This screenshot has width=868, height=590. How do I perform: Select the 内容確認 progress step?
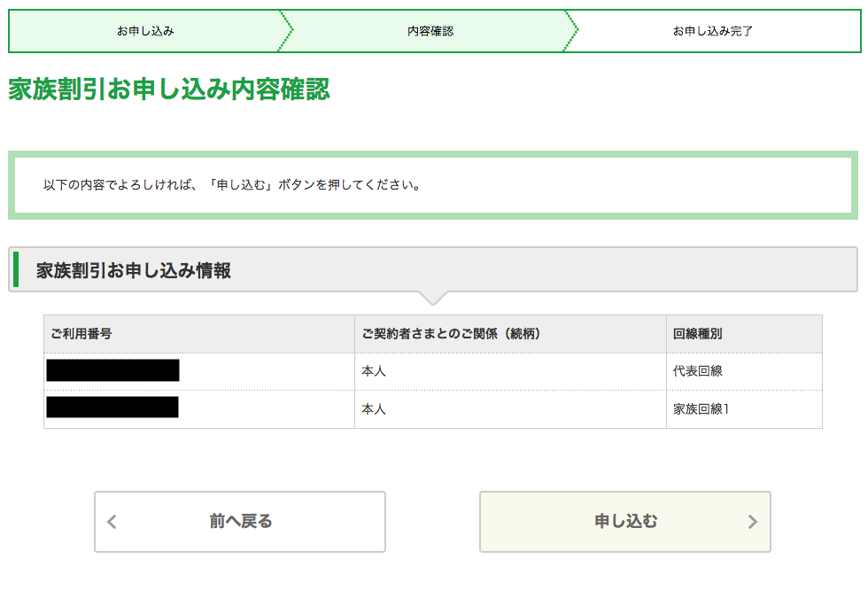coord(430,31)
